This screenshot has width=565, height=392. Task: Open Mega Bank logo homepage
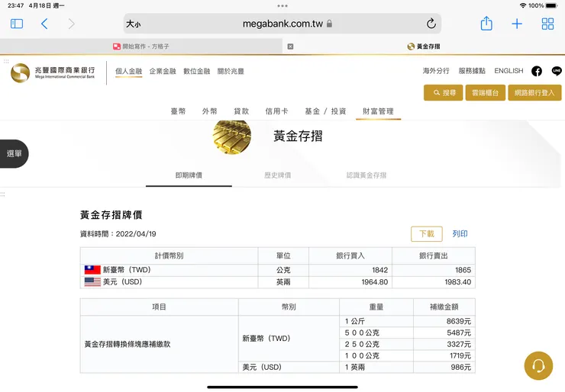[53, 72]
